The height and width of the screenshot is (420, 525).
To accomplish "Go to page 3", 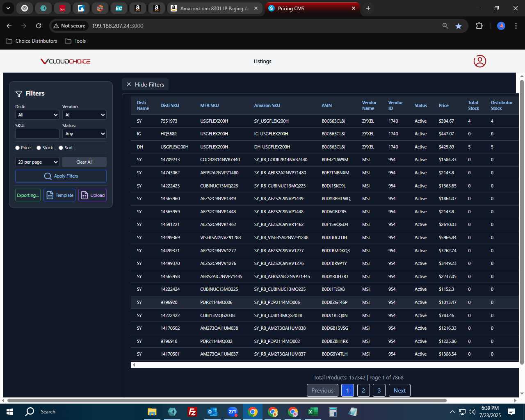I will pyautogui.click(x=379, y=390).
